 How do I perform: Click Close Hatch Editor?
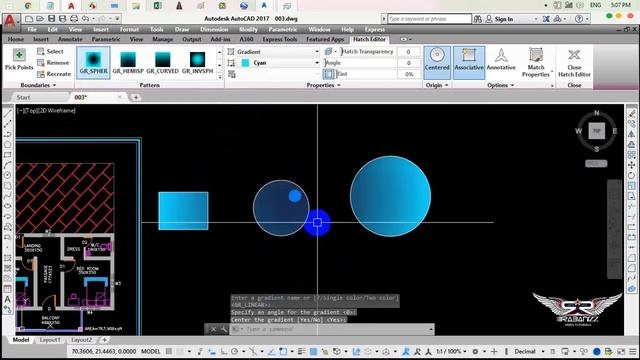click(574, 62)
